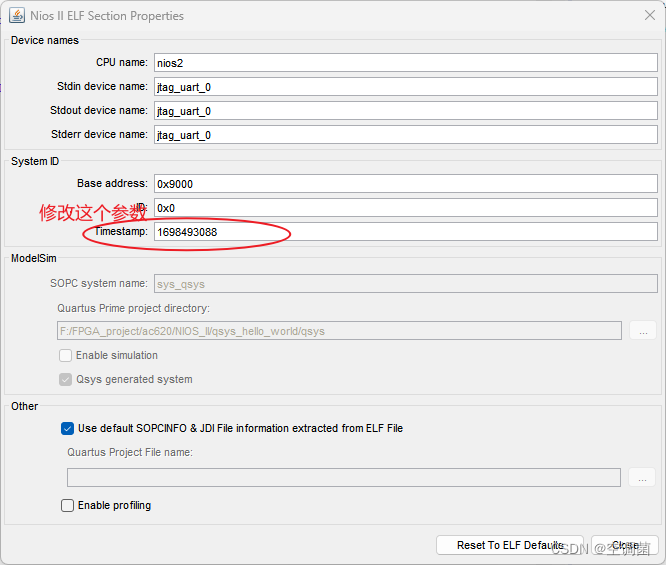Click the Other group label
The width and height of the screenshot is (666, 565).
[25, 406]
